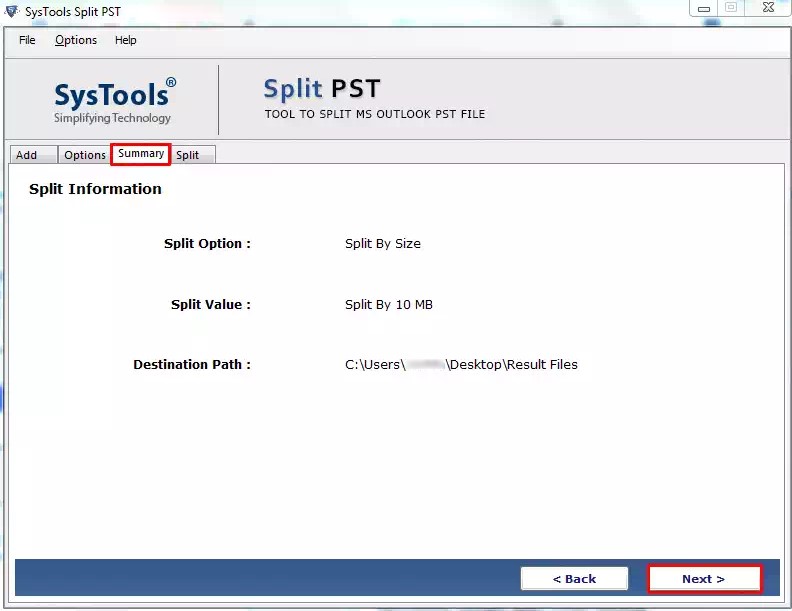This screenshot has width=792, height=611.
Task: Click the 'Split Option :' label
Action: (x=207, y=243)
